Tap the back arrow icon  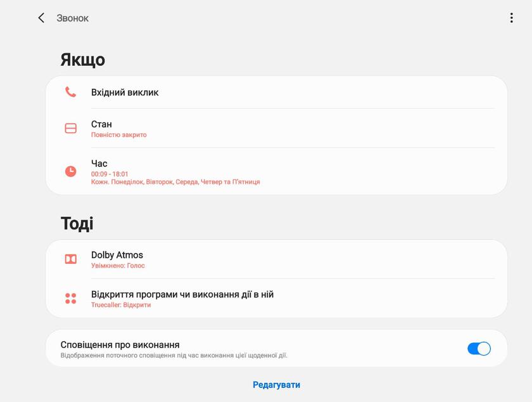point(41,18)
